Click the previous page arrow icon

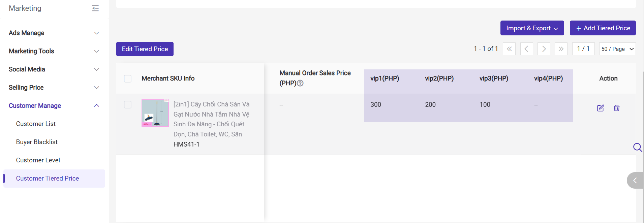tap(526, 49)
